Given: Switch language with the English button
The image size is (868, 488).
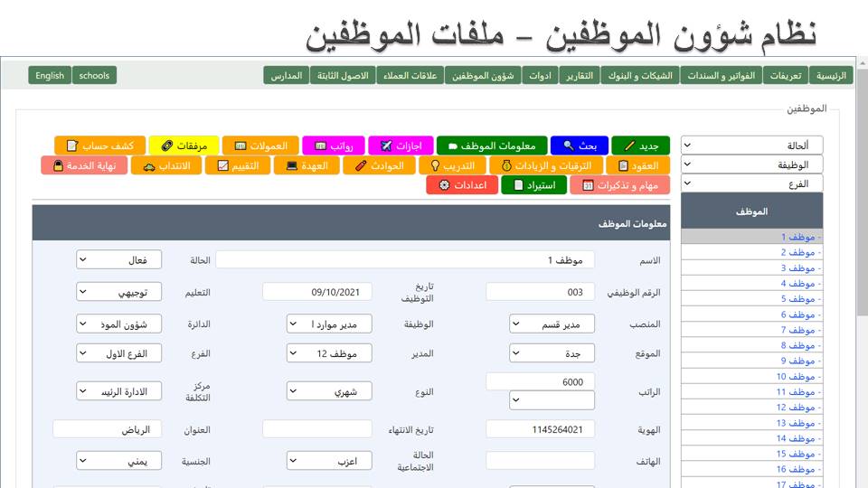Looking at the screenshot, I should pos(50,76).
